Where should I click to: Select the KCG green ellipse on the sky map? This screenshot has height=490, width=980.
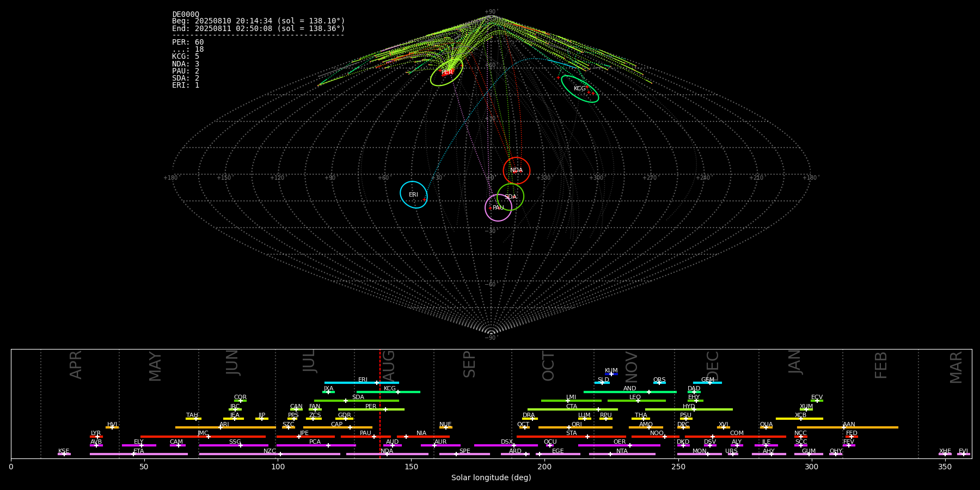pos(580,89)
